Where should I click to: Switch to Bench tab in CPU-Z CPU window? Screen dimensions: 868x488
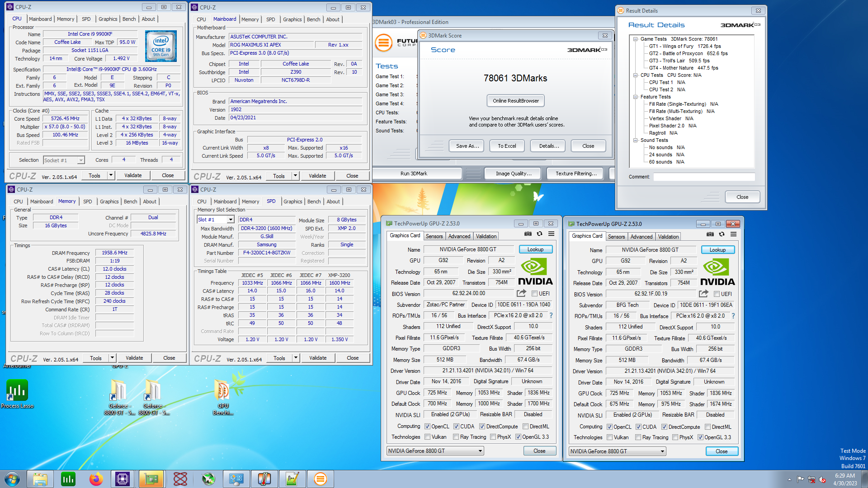click(129, 19)
